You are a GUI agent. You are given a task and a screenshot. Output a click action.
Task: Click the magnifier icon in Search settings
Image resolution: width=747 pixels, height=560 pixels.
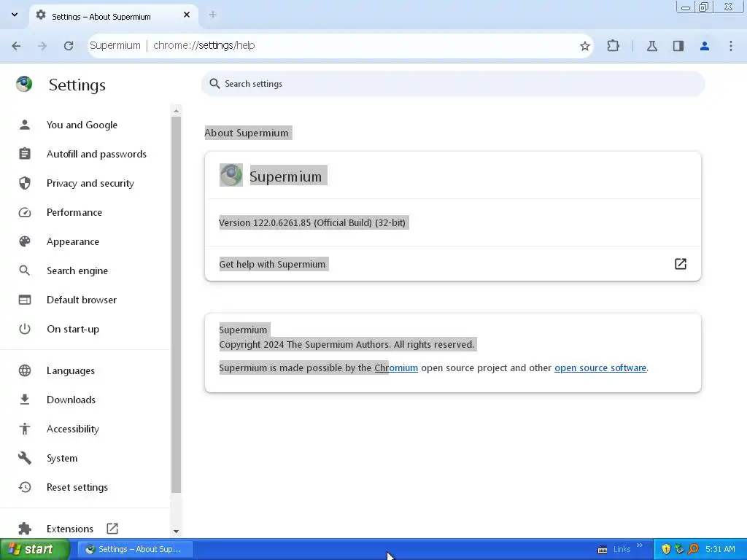[x=214, y=84]
